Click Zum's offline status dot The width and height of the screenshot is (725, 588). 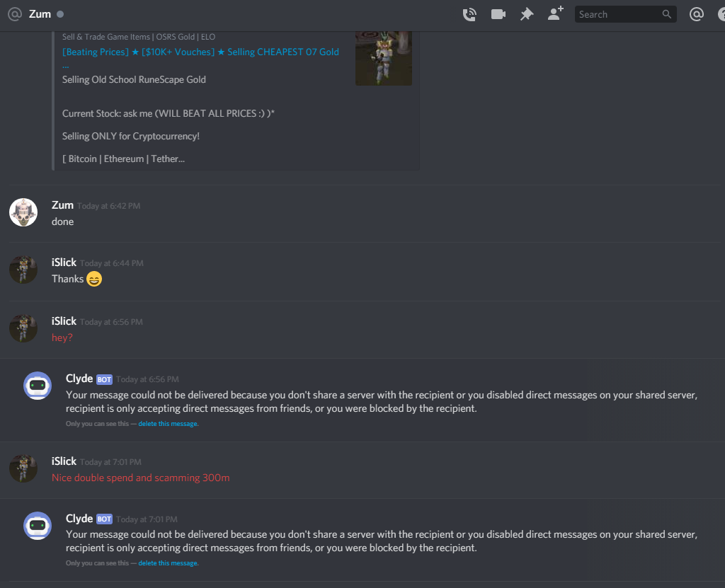point(60,14)
